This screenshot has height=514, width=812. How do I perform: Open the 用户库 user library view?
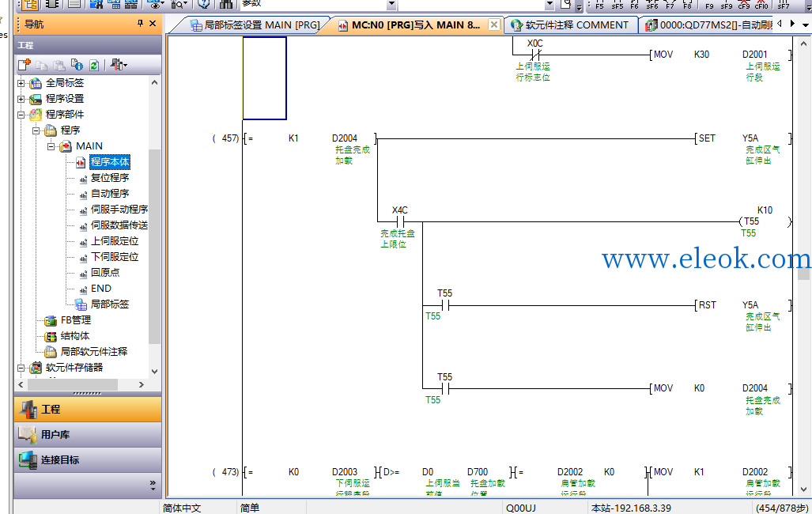[88, 434]
